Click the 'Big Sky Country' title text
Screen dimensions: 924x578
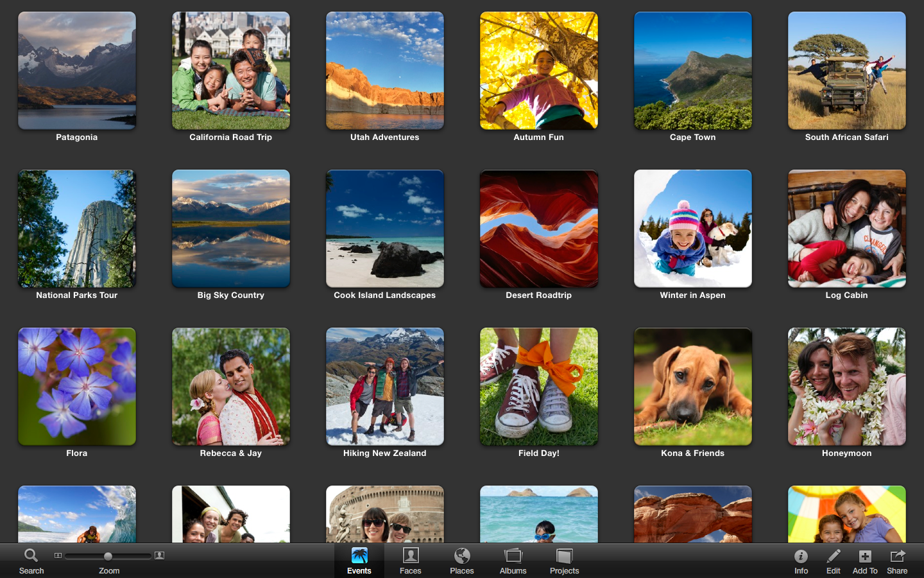(231, 295)
